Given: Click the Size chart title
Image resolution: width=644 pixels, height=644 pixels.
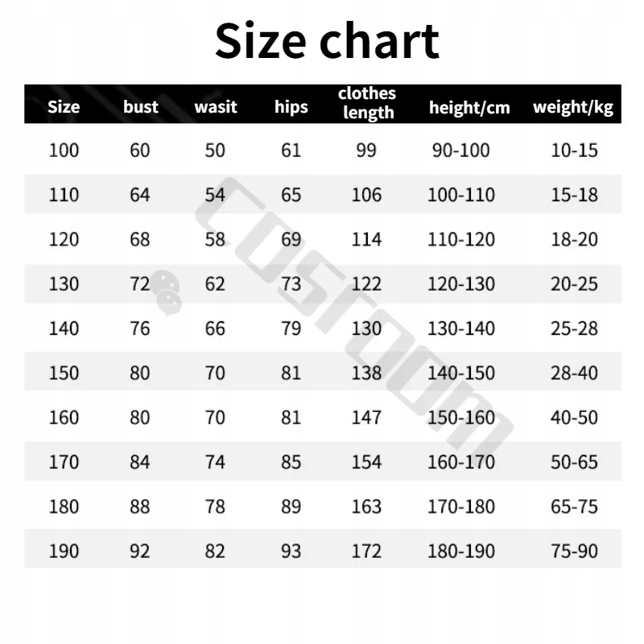Looking at the screenshot, I should point(327,41).
